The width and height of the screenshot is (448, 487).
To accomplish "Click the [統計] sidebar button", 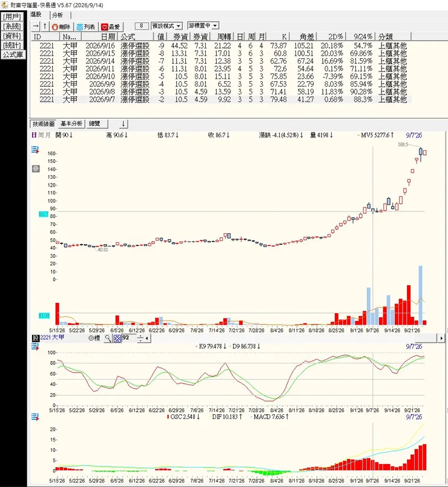I will 12,45.
